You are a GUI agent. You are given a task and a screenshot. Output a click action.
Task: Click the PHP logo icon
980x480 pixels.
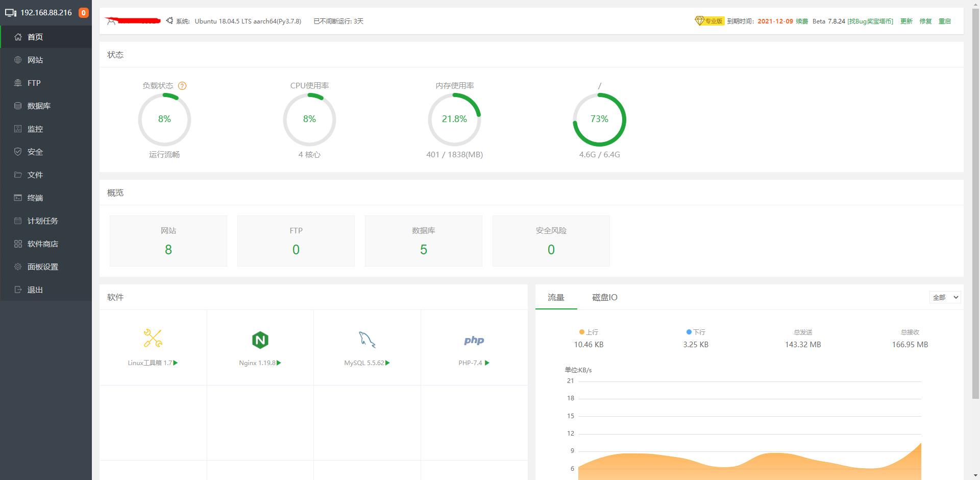(x=474, y=340)
